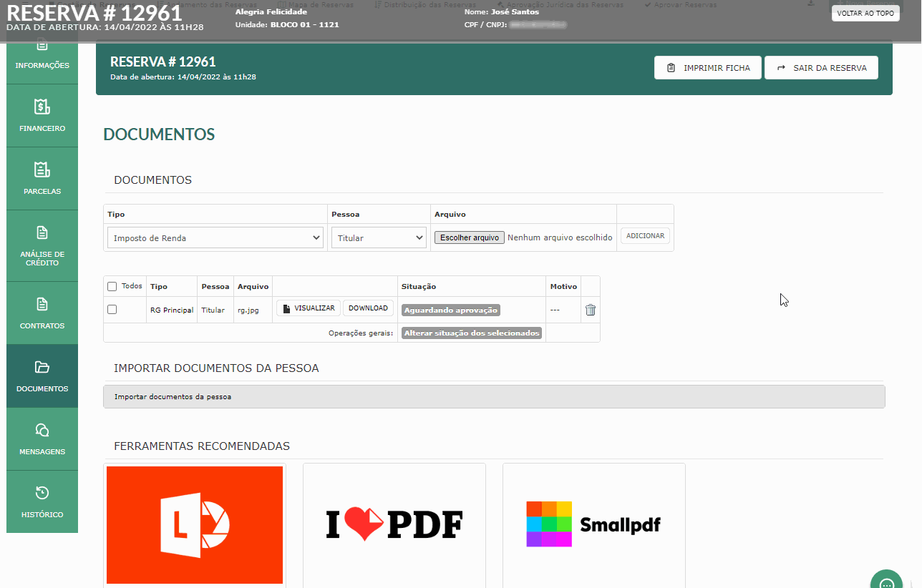Go to the Parcelas sidebar section
Viewport: 922px width, 588px height.
[42, 179]
